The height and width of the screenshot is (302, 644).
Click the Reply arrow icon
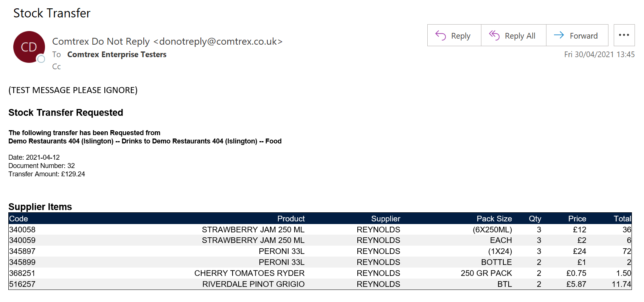[441, 35]
